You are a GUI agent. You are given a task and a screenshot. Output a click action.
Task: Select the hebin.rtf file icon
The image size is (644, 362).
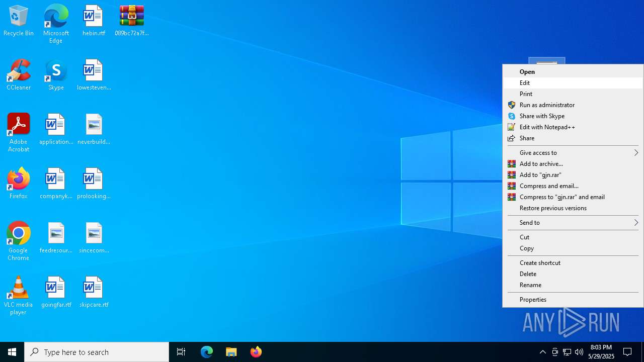[x=94, y=21]
